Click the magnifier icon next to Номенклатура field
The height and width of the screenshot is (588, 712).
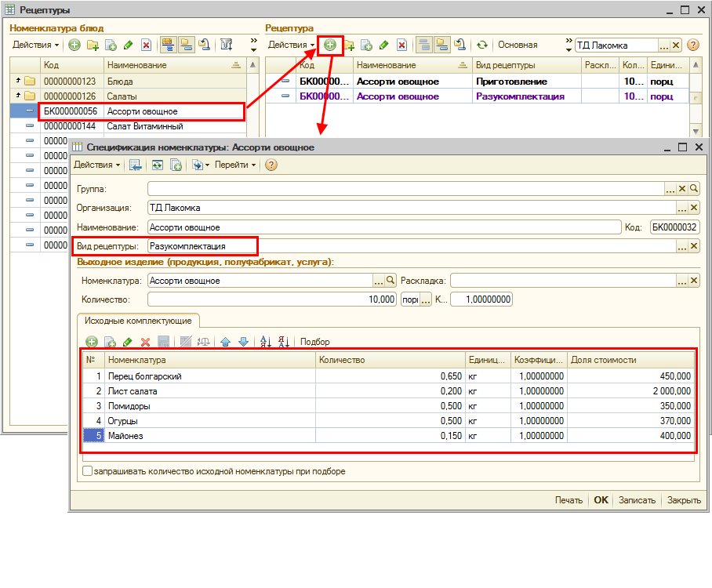[x=390, y=281]
